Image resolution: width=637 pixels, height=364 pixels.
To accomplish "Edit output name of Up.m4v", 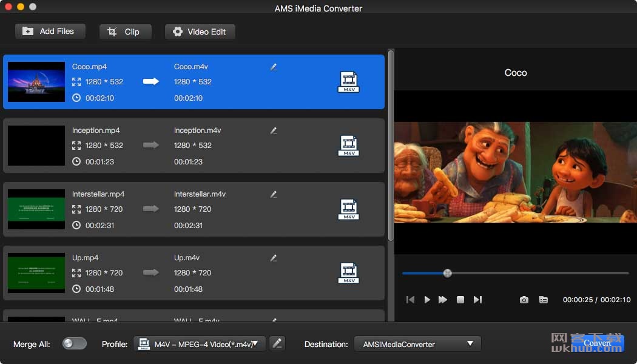I will coord(274,258).
